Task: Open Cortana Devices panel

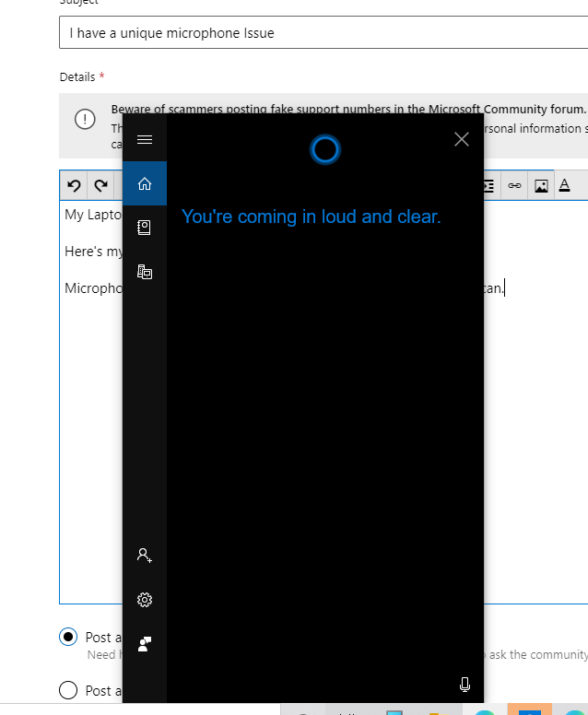Action: (145, 272)
